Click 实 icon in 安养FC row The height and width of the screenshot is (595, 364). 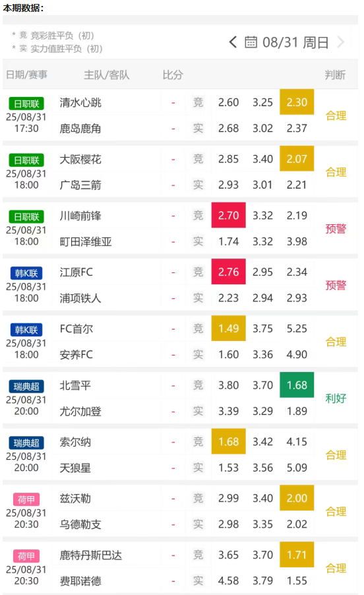click(x=198, y=354)
